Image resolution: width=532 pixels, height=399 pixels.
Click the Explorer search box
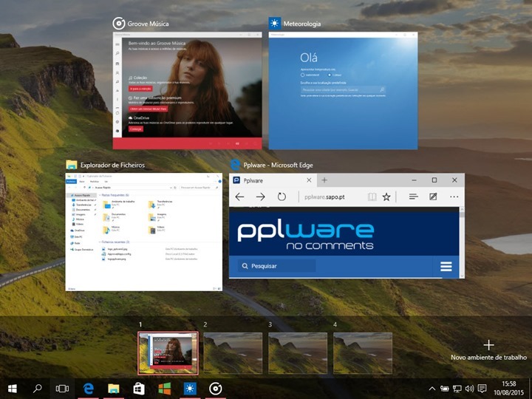[x=199, y=187]
